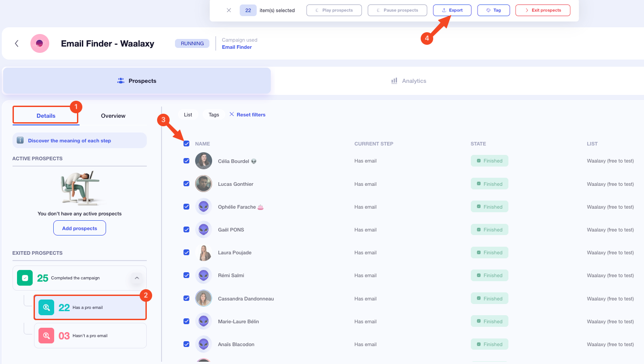This screenshot has height=364, width=644.
Task: Click the Finished badge in Laura Poujade's row
Action: point(490,253)
